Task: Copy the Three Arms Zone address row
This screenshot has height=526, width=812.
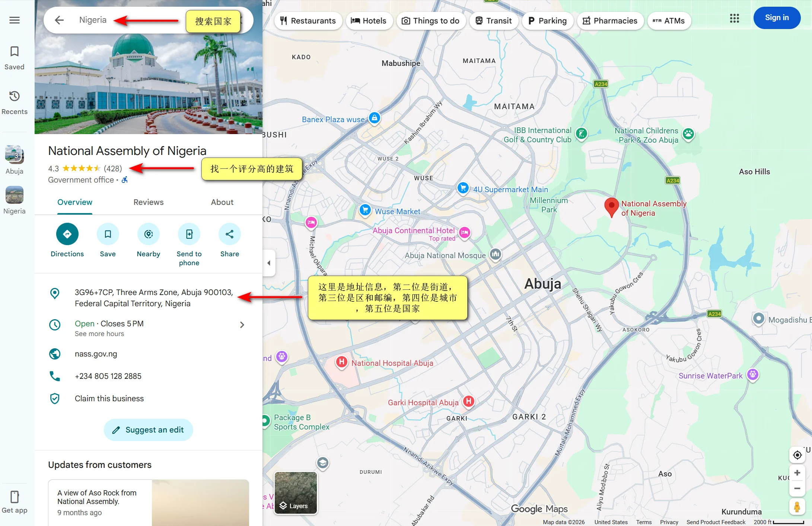Action: 149,298
